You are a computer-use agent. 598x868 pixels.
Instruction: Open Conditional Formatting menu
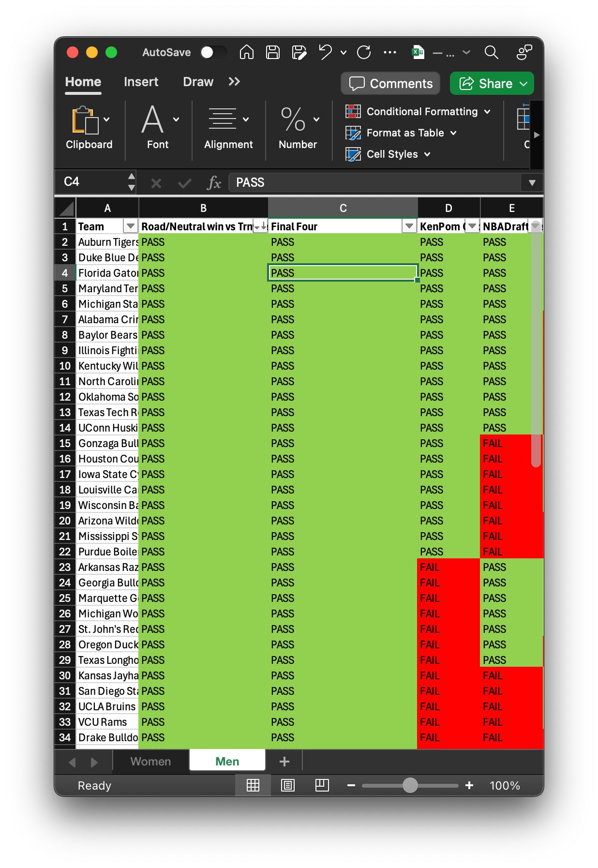(419, 112)
